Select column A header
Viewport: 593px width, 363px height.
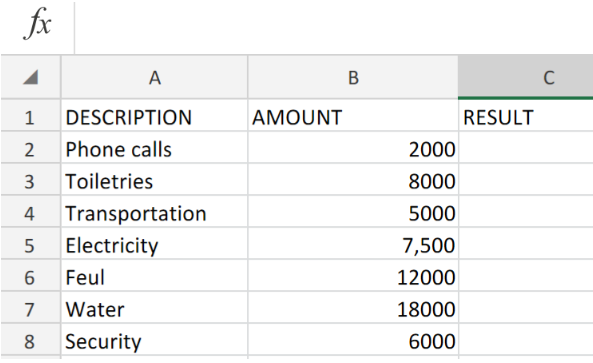pos(154,77)
